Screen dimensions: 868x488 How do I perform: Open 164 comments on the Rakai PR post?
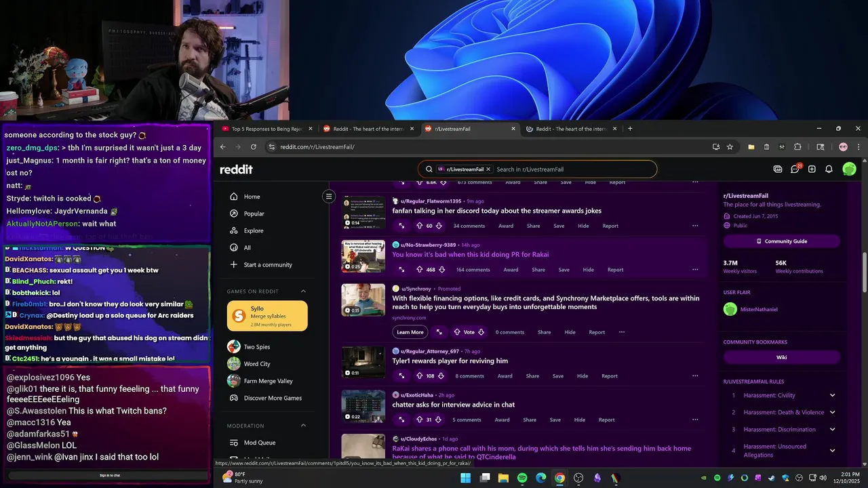473,270
